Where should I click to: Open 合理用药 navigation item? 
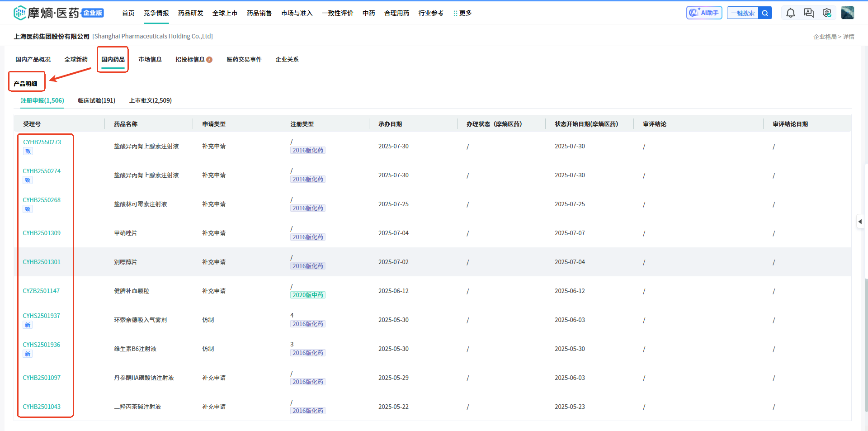(x=397, y=13)
